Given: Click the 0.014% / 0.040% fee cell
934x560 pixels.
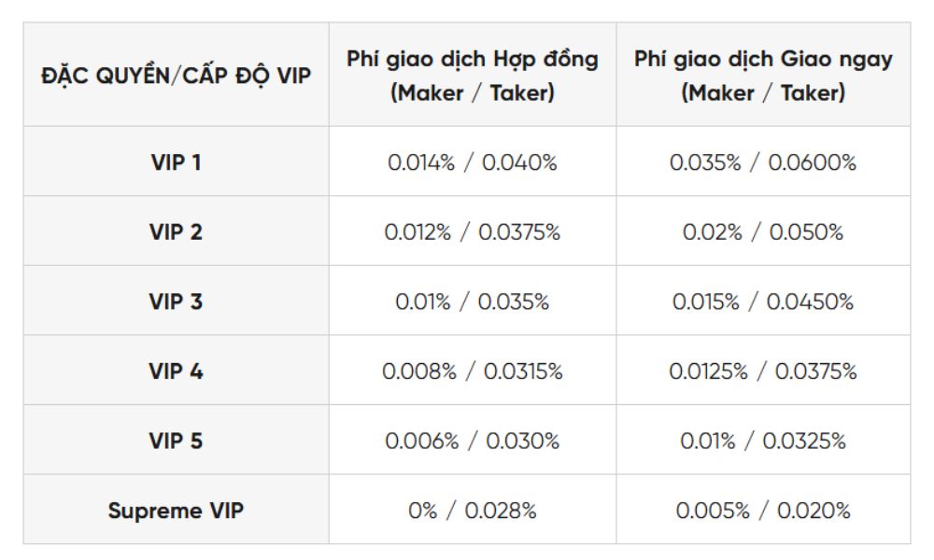Looking at the screenshot, I should pos(472,162).
